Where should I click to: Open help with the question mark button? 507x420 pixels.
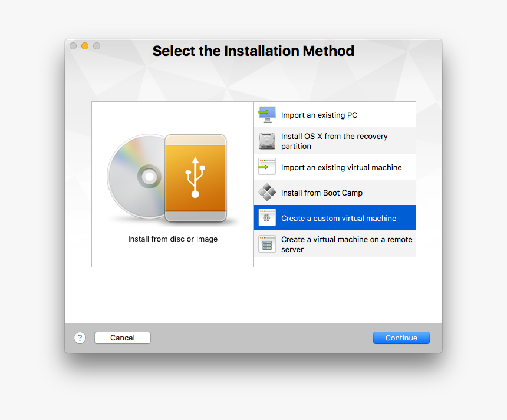pos(80,338)
